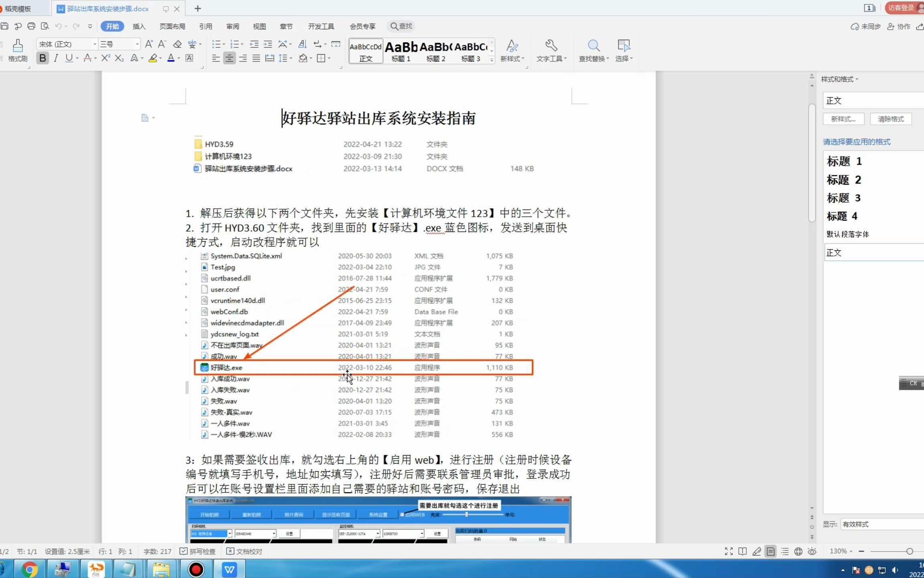Image resolution: width=924 pixels, height=578 pixels.
Task: Switch to full-screen view in status bar
Action: pos(729,552)
